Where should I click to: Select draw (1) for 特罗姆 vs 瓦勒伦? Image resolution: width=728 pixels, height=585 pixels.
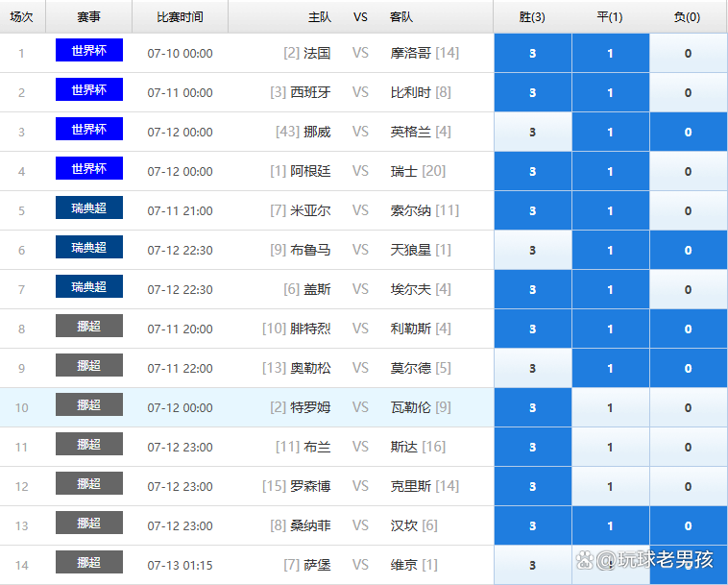click(x=611, y=407)
